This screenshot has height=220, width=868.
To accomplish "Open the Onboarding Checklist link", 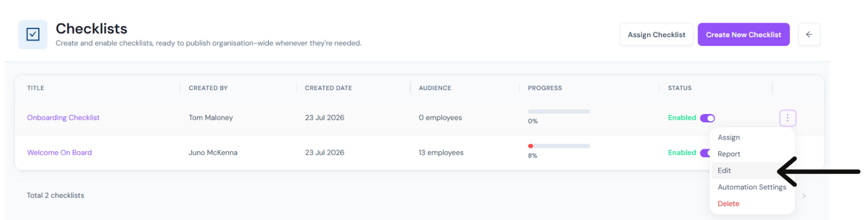I will tap(63, 117).
